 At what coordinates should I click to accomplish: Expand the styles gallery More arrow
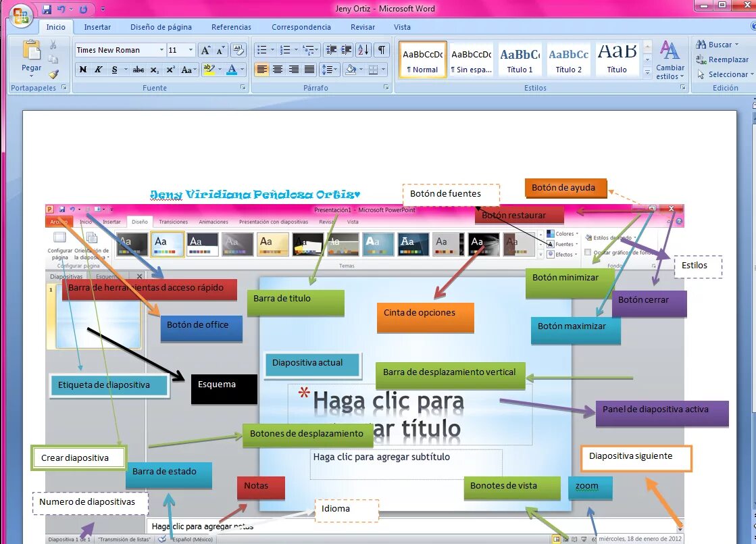click(x=647, y=73)
